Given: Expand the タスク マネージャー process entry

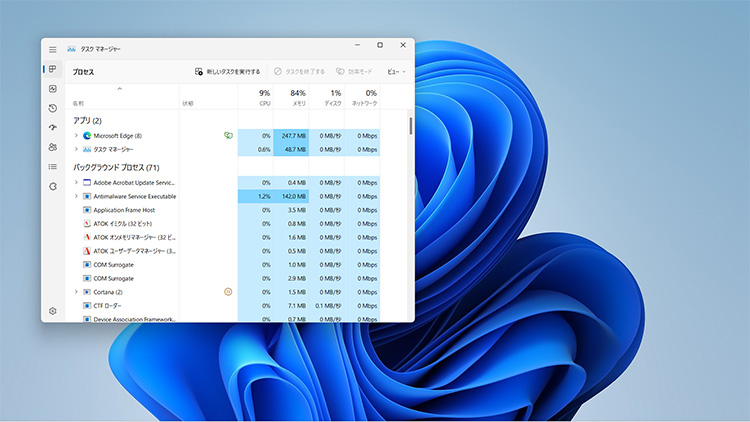Looking at the screenshot, I should [x=76, y=149].
